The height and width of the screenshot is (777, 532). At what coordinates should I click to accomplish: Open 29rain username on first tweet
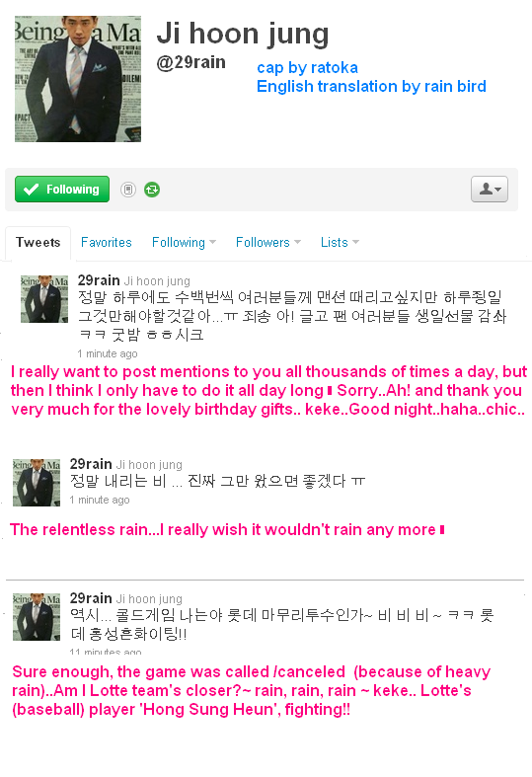(99, 280)
